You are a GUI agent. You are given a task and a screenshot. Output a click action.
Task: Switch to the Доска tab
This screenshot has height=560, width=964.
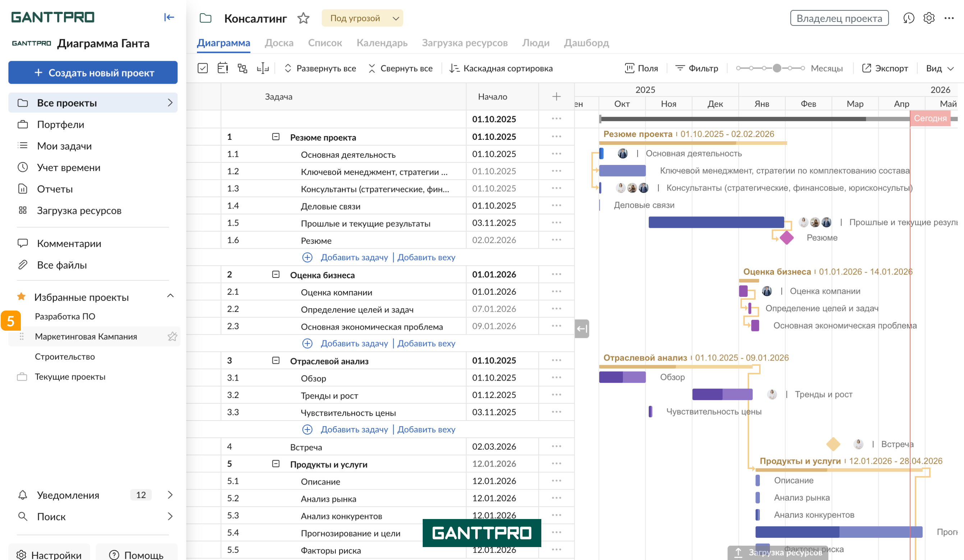click(279, 43)
